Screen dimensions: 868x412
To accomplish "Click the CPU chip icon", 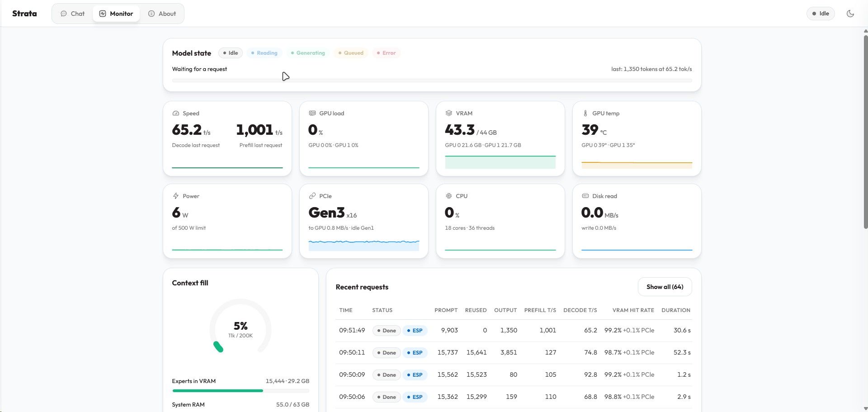I will pyautogui.click(x=448, y=196).
